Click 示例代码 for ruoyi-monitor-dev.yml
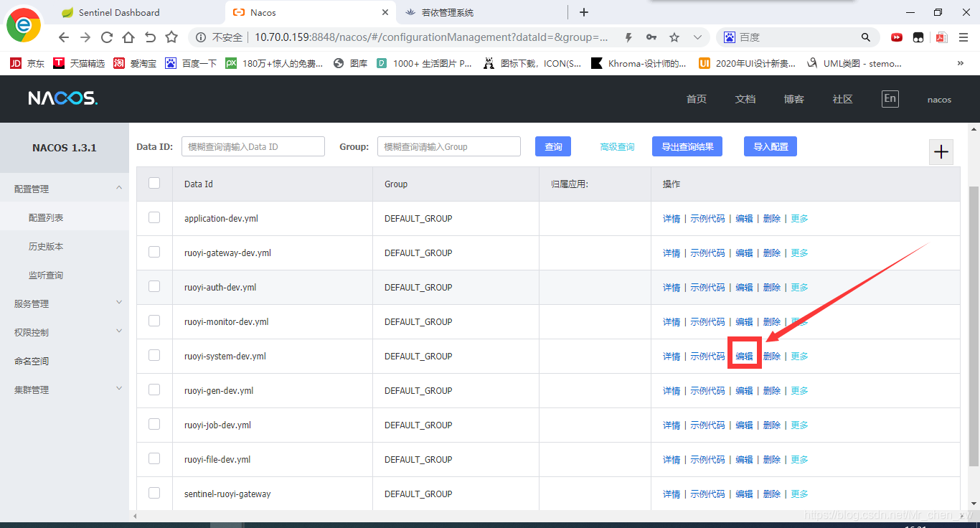Image resolution: width=980 pixels, height=528 pixels. pyautogui.click(x=707, y=322)
